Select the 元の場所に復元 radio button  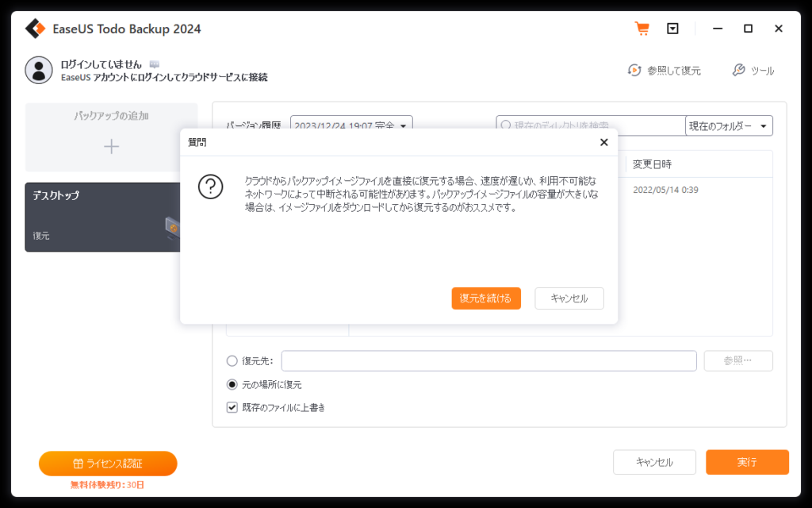coord(232,385)
